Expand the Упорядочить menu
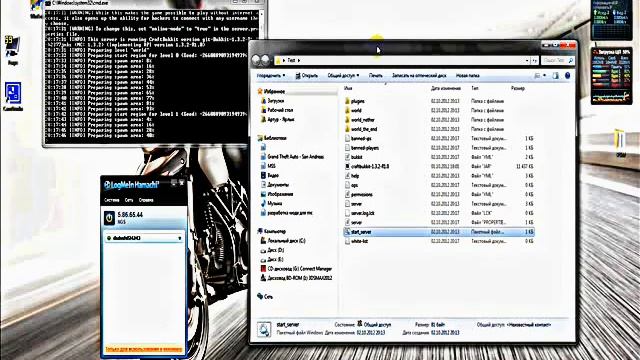Screen dimensions: 640x360 [271, 76]
